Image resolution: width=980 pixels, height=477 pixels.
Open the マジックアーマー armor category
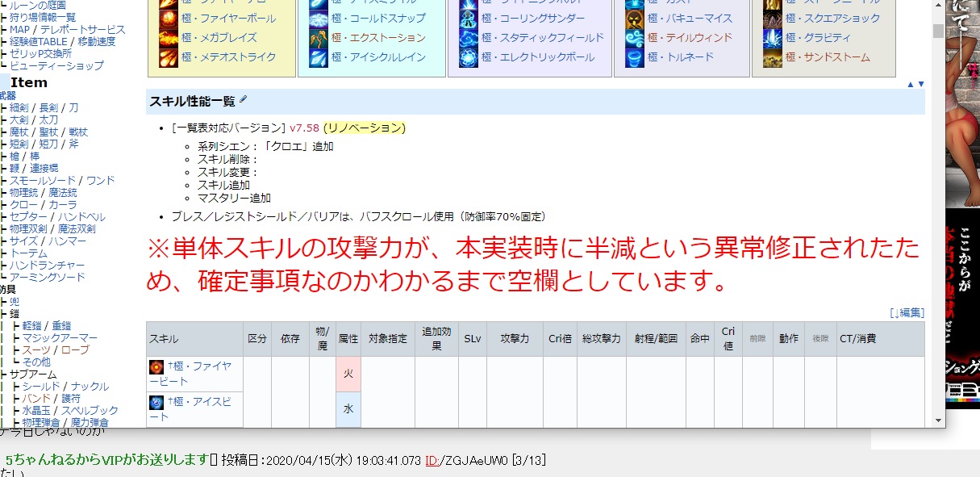coord(60,338)
